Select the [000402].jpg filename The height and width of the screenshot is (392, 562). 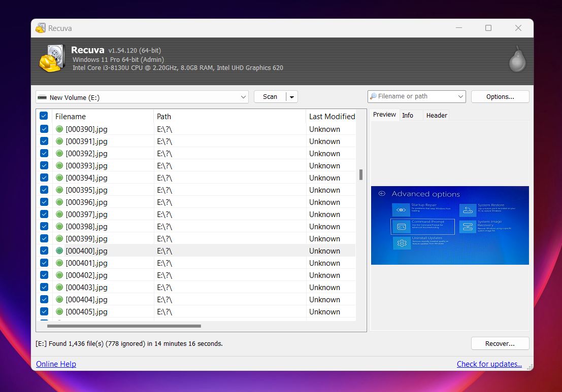pyautogui.click(x=86, y=275)
